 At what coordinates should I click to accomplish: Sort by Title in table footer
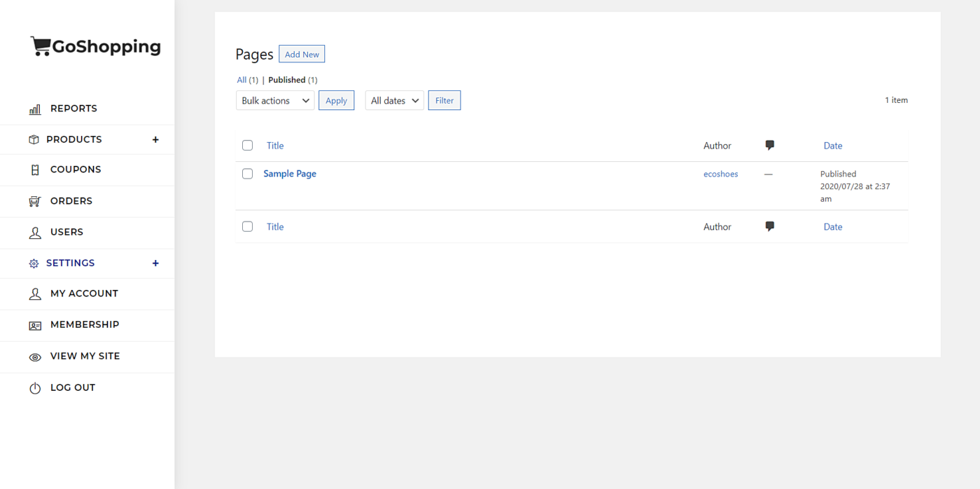[x=275, y=227]
